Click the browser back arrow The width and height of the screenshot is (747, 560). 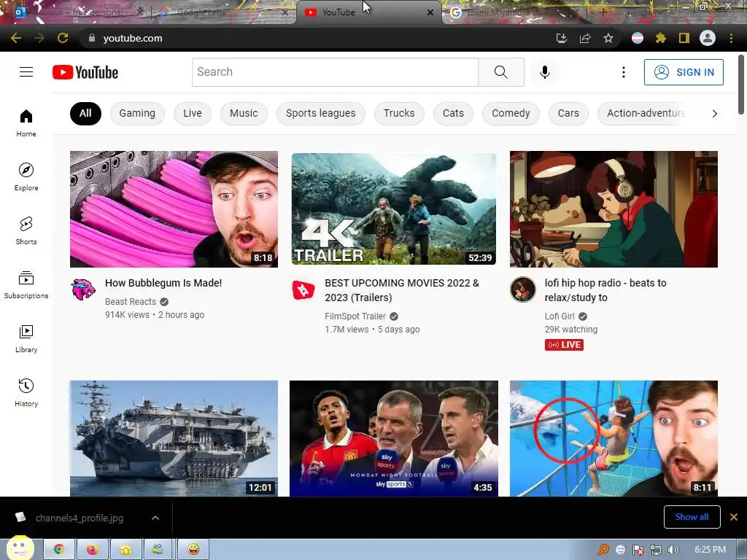coord(16,38)
